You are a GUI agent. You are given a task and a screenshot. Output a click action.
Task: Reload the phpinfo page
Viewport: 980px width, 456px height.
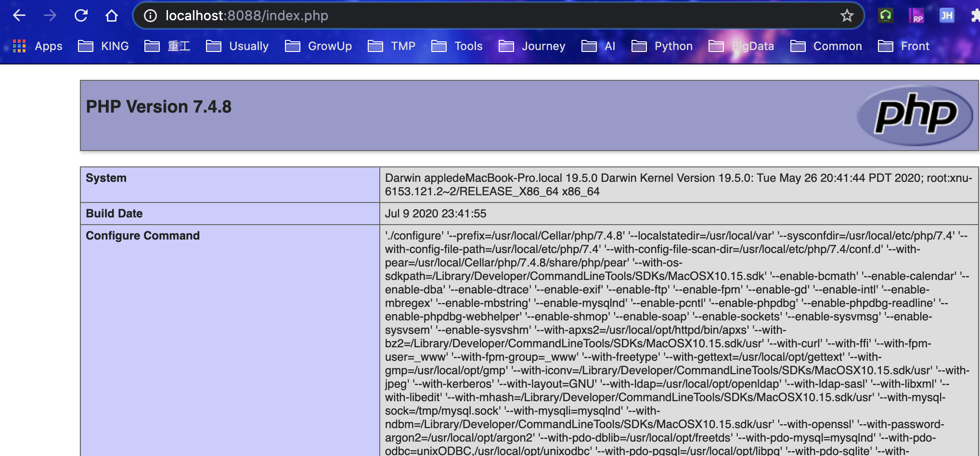(81, 15)
